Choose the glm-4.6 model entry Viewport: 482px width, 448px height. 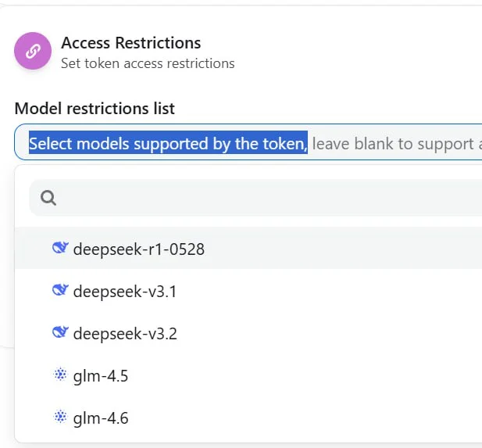pyautogui.click(x=101, y=418)
